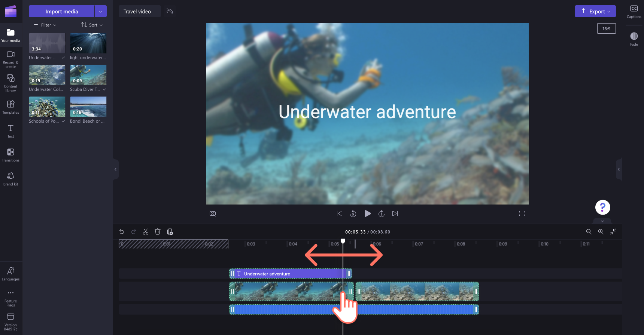Open the Fade panel
The height and width of the screenshot is (335, 644).
pos(634,39)
